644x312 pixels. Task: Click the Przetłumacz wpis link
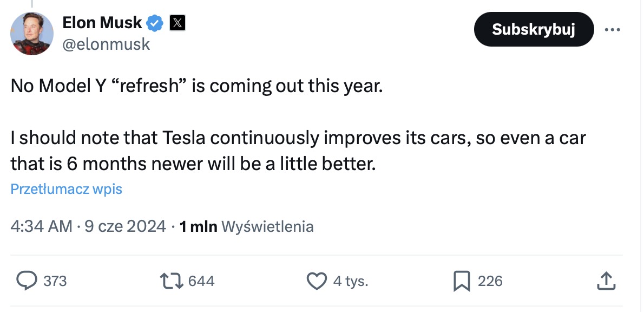tap(66, 188)
